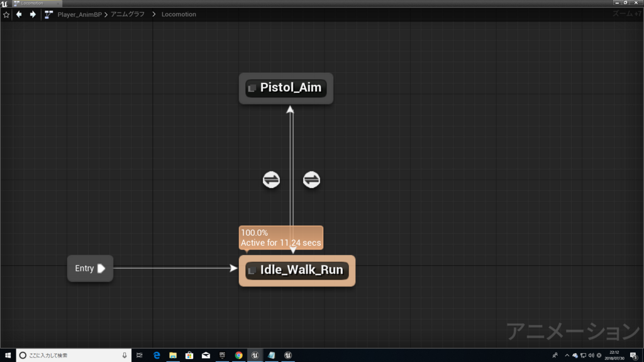Open the Action Center notifications icon
Image resolution: width=644 pixels, height=362 pixels.
(x=634, y=356)
